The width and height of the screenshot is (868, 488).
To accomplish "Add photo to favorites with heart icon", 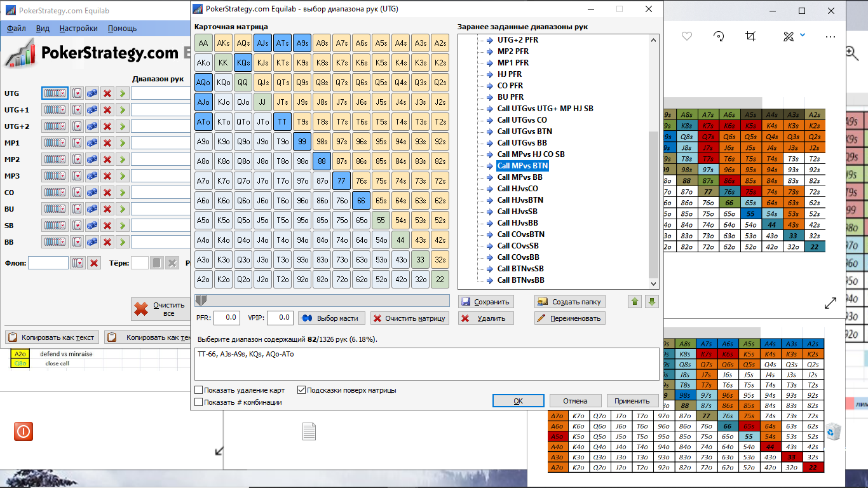I will tap(686, 36).
